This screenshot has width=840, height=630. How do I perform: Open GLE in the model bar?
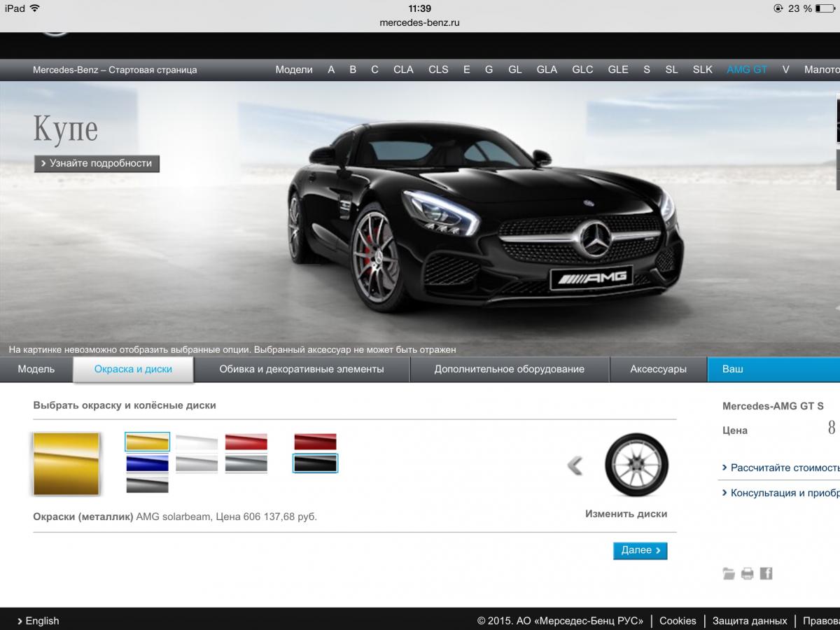coord(618,69)
